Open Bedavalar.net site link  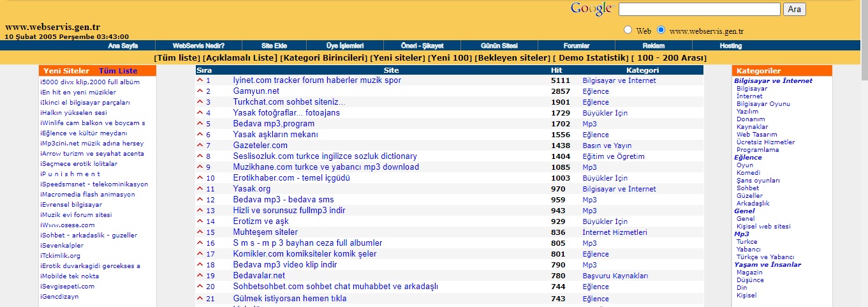click(x=259, y=276)
